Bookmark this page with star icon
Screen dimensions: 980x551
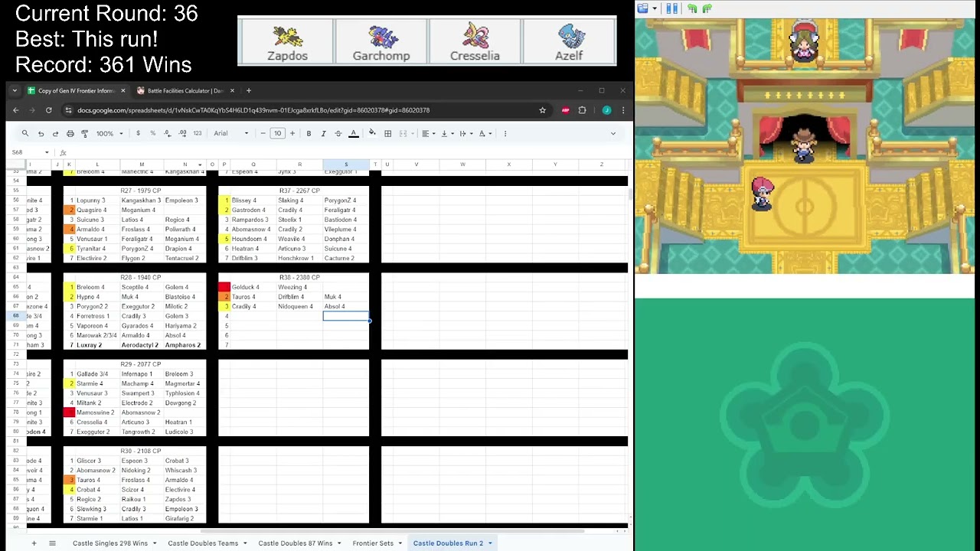542,110
